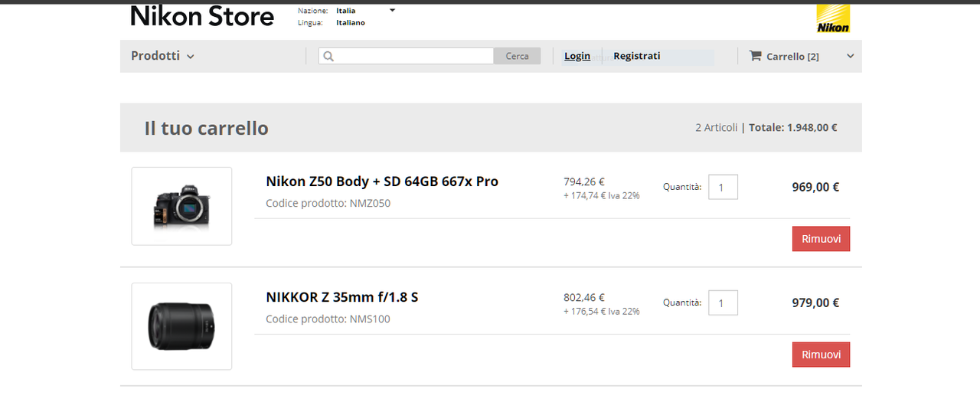
Task: Click the cart total 1.948,00 € text
Action: (x=792, y=128)
